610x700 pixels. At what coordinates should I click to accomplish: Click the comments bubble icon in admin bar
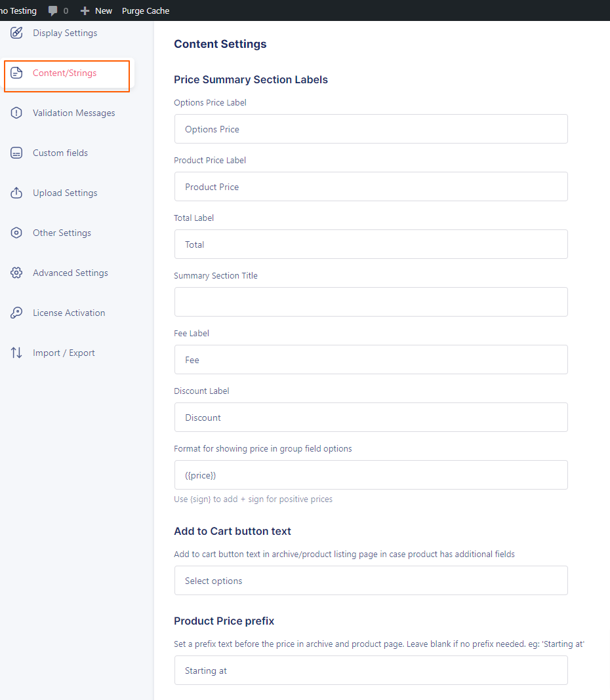coord(52,10)
